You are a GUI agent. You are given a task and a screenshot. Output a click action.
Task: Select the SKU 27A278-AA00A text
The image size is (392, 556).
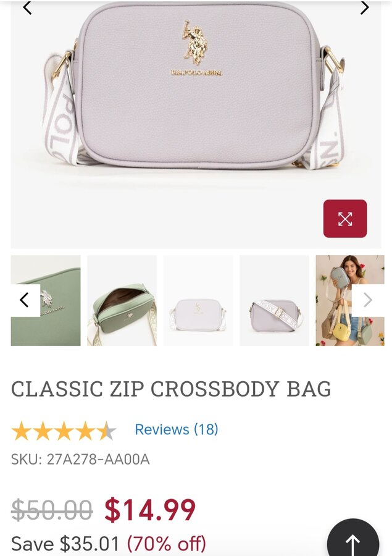80,459
